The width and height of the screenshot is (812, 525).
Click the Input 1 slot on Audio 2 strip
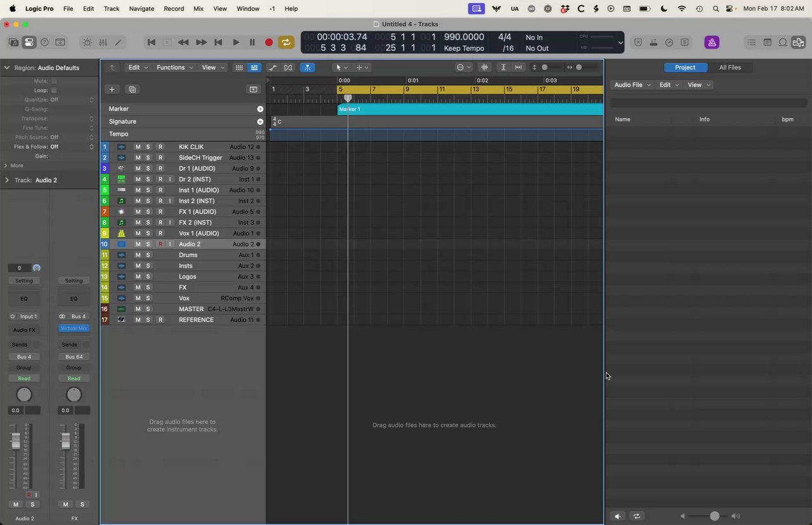[24, 316]
